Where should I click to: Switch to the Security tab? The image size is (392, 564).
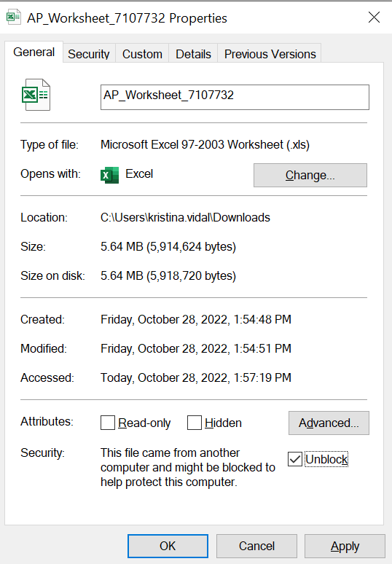pos(89,54)
